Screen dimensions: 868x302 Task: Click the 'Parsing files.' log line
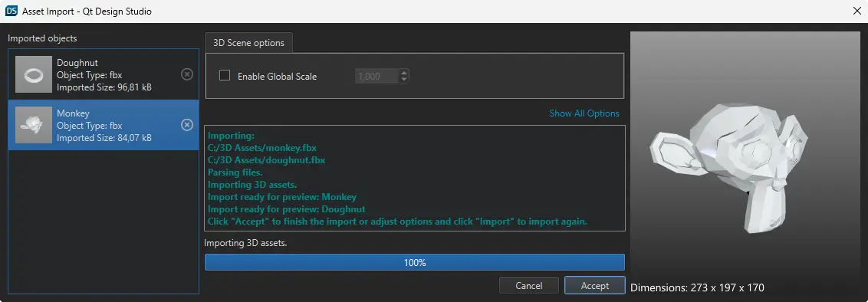point(235,172)
